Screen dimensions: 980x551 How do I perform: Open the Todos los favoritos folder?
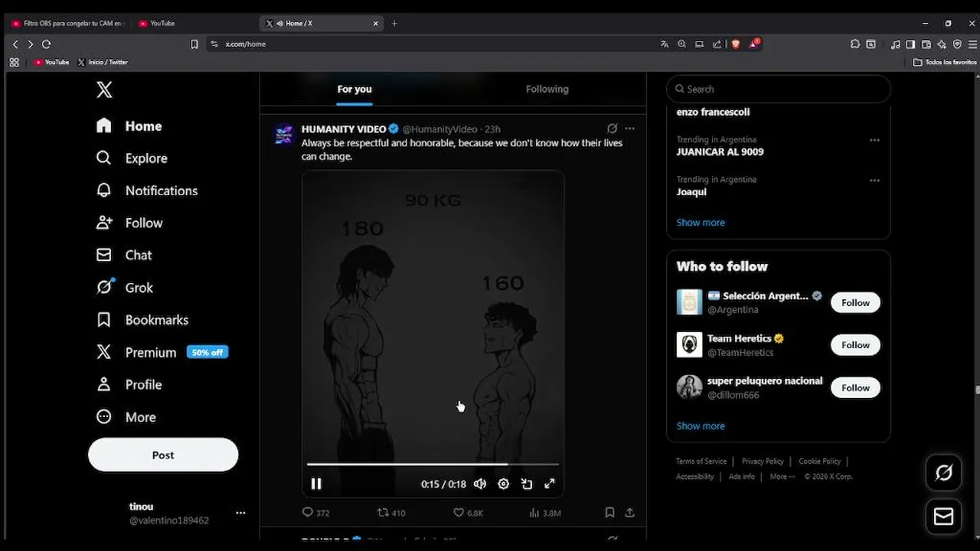click(945, 62)
